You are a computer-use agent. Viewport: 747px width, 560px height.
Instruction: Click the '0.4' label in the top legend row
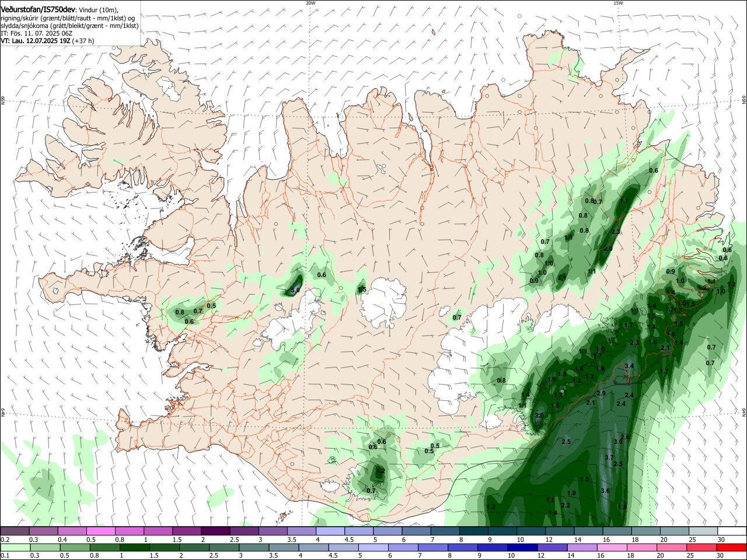pyautogui.click(x=62, y=540)
